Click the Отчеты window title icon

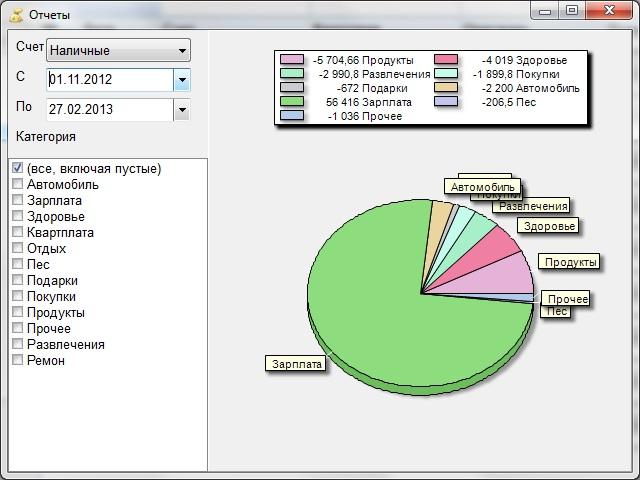pyautogui.click(x=16, y=16)
